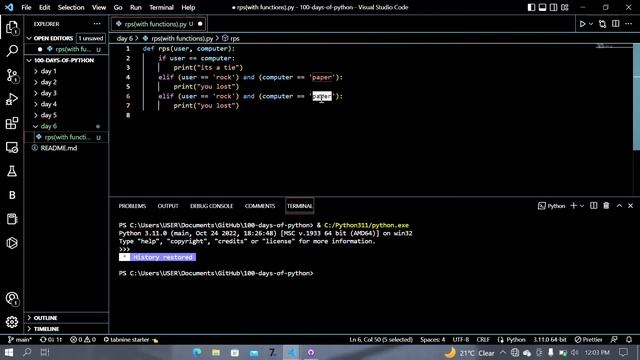640x360 pixels.
Task: Click tabnine starter in status bar
Action: [x=131, y=340]
